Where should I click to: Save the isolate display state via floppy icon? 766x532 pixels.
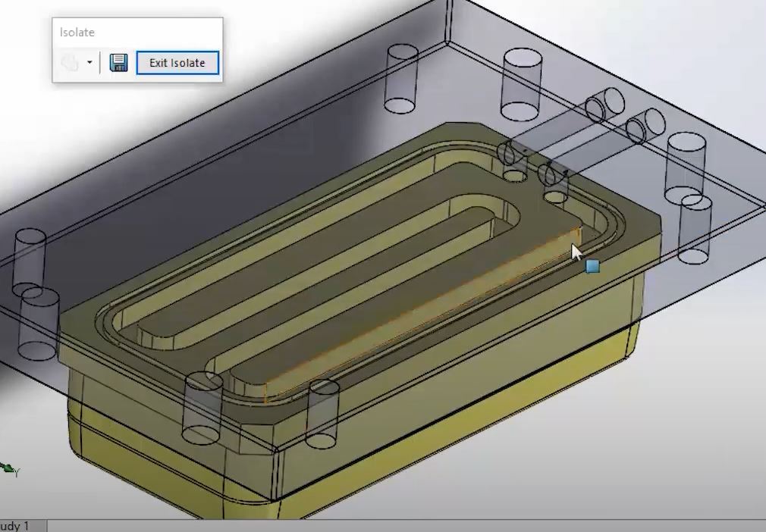(x=119, y=63)
